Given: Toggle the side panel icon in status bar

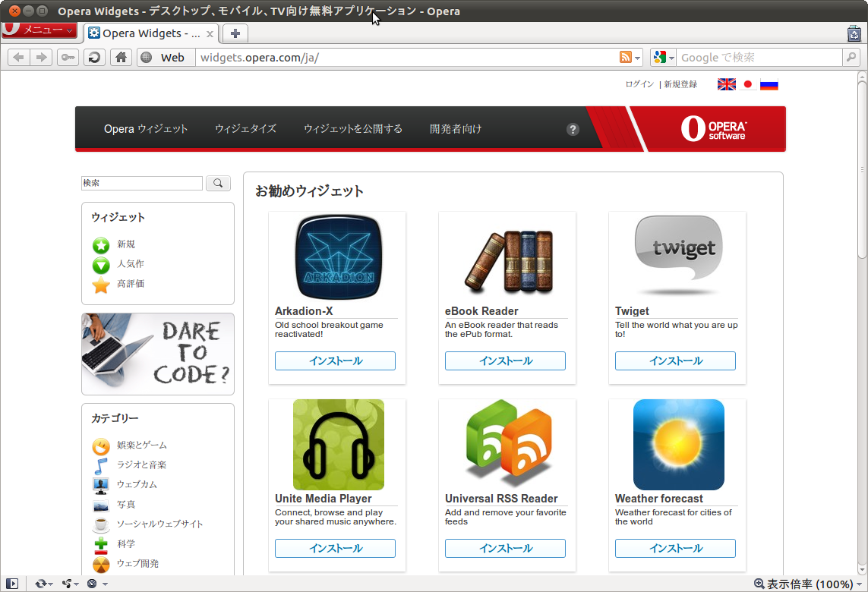Looking at the screenshot, I should 12,584.
